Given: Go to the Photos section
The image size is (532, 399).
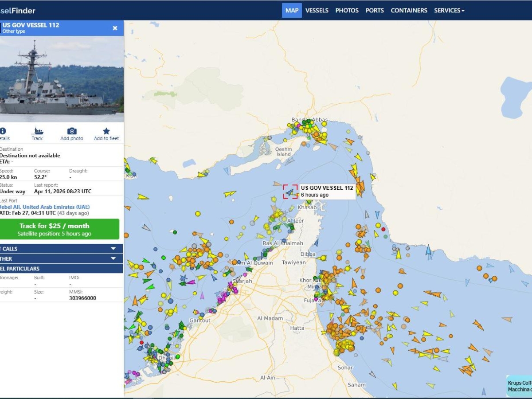Looking at the screenshot, I should click(x=347, y=10).
